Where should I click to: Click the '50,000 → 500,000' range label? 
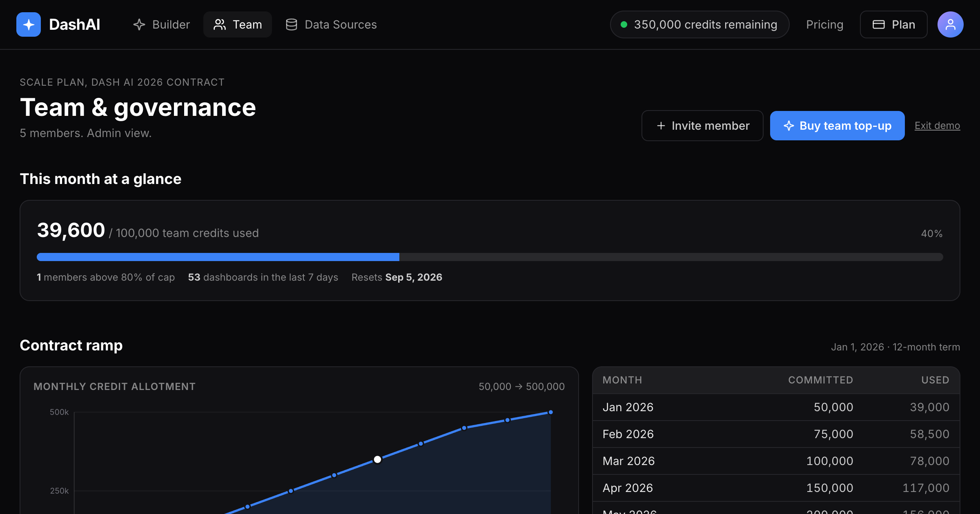pyautogui.click(x=521, y=387)
